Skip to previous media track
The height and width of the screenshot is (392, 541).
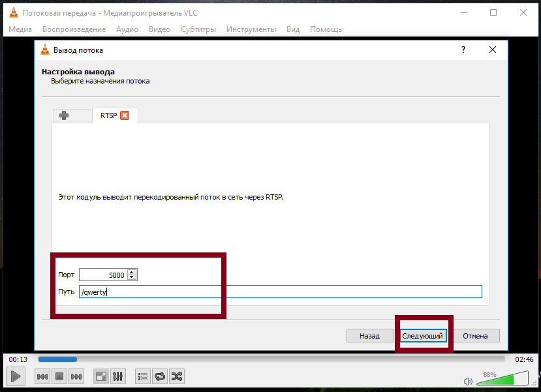42,376
